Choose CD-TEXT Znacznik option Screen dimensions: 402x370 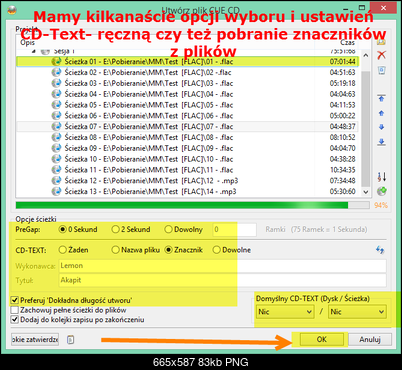[x=168, y=250]
